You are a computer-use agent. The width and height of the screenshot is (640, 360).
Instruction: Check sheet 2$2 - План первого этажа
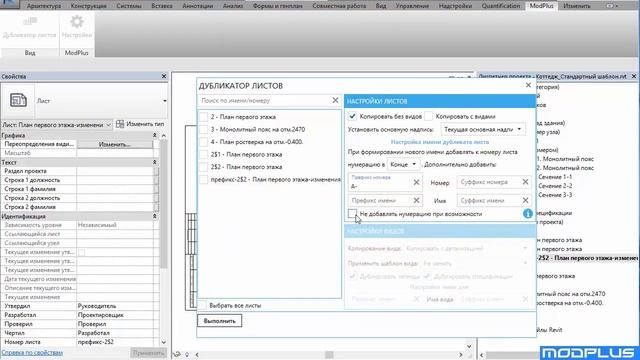pyautogui.click(x=204, y=167)
